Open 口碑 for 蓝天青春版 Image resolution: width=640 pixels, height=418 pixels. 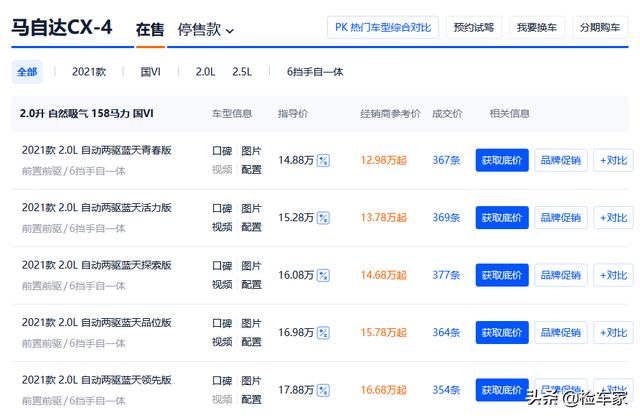[222, 151]
